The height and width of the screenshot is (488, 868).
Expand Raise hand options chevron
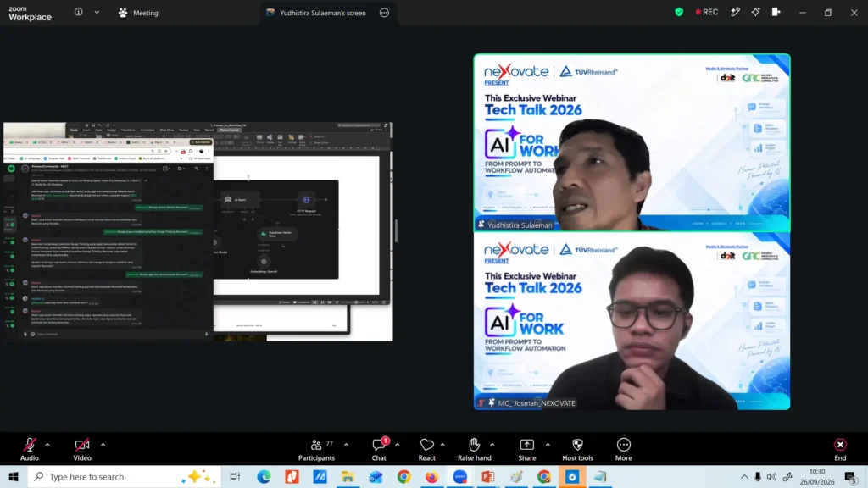(492, 444)
